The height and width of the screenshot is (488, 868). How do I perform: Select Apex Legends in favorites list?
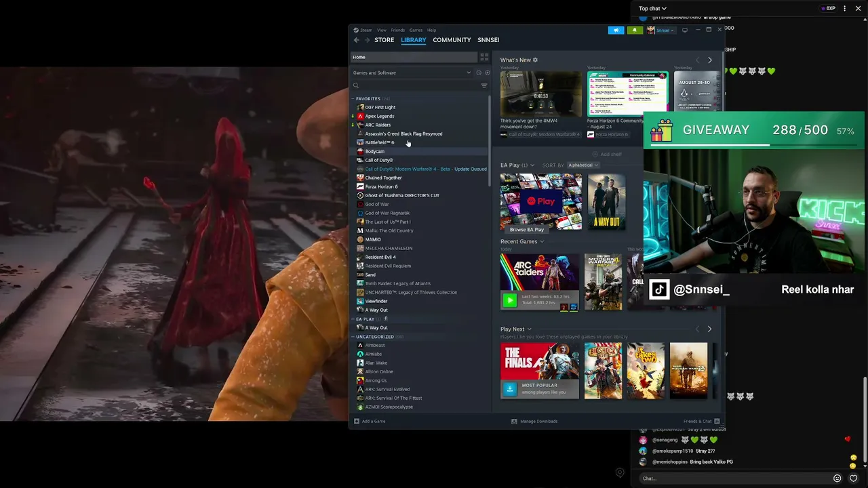pos(379,117)
